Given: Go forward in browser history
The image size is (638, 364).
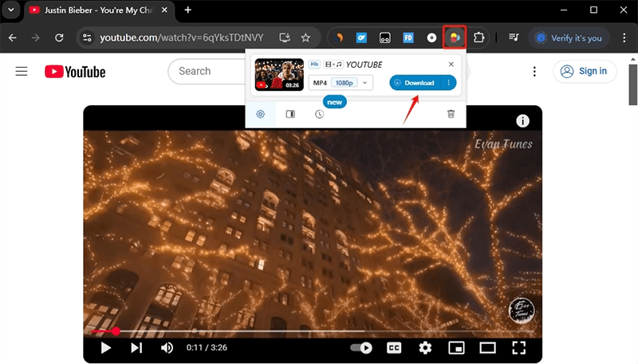Looking at the screenshot, I should click(x=36, y=37).
